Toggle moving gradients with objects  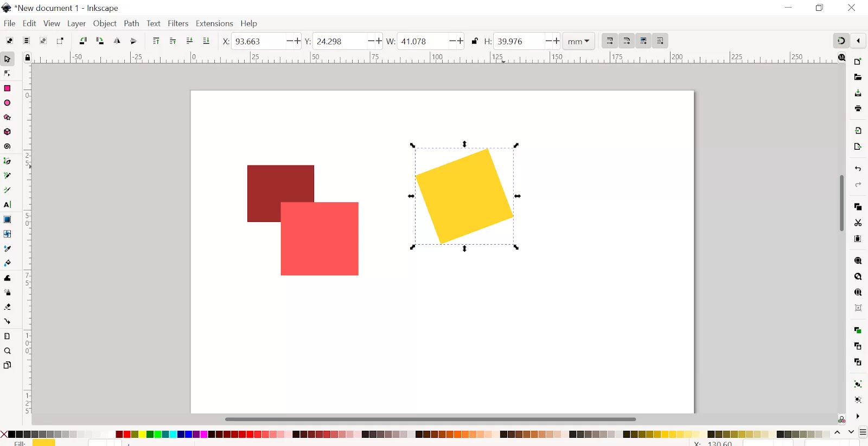[x=643, y=41]
